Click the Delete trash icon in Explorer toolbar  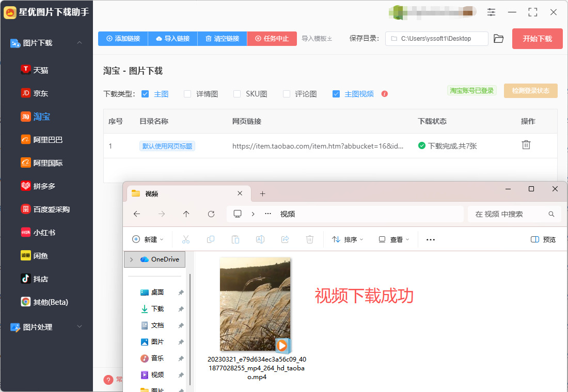[310, 239]
